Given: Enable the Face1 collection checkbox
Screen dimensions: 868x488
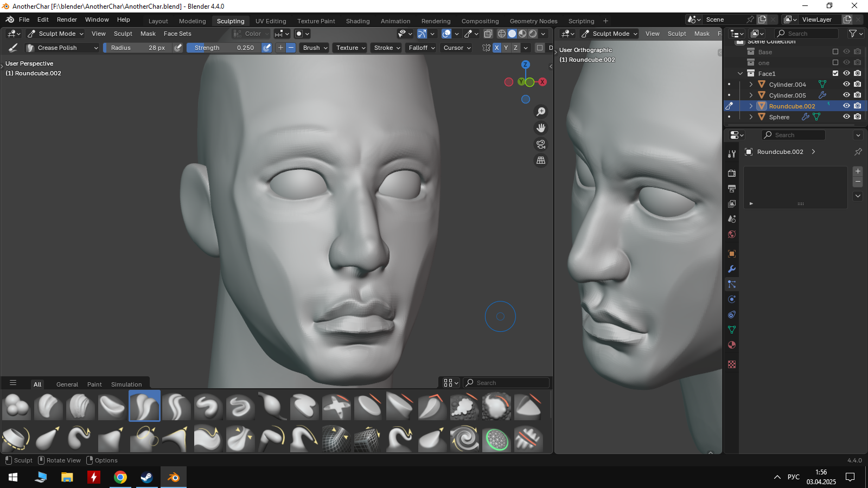Looking at the screenshot, I should coord(835,73).
